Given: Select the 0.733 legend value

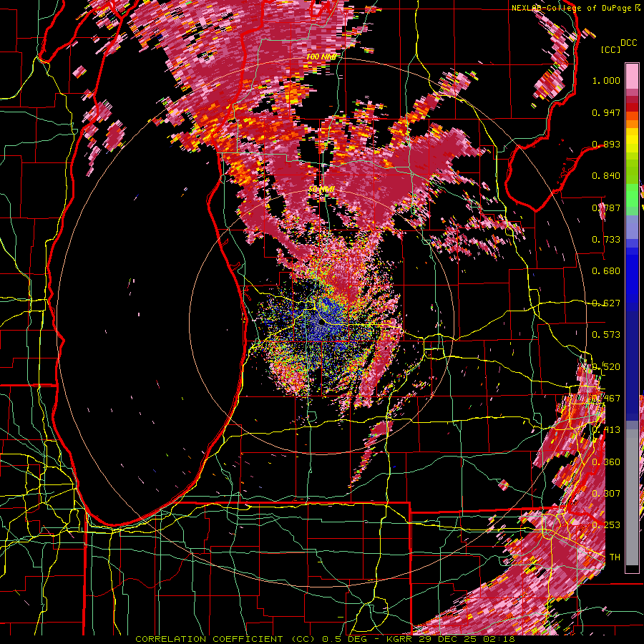Looking at the screenshot, I should click(x=606, y=240).
